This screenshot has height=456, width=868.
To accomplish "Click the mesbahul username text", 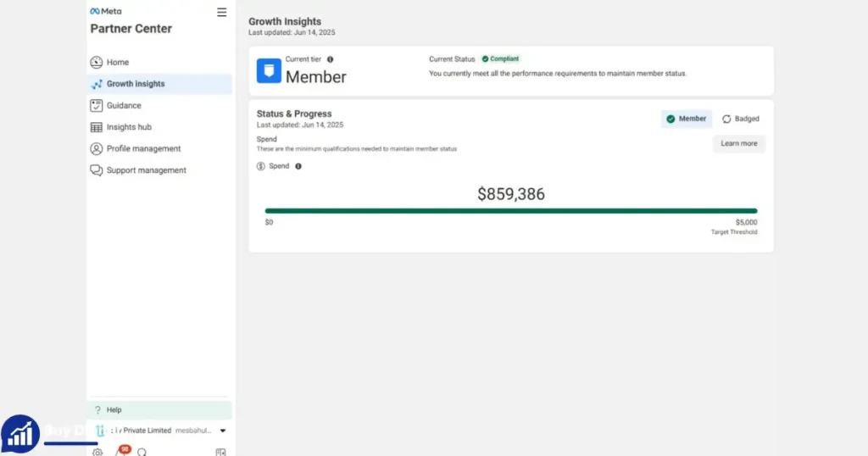I will click(193, 431).
